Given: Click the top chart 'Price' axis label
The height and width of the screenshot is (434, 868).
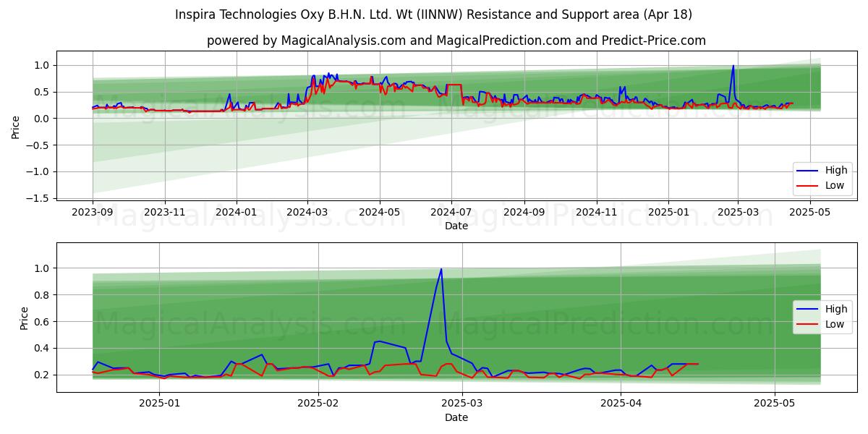Looking at the screenshot, I should 16,126.
